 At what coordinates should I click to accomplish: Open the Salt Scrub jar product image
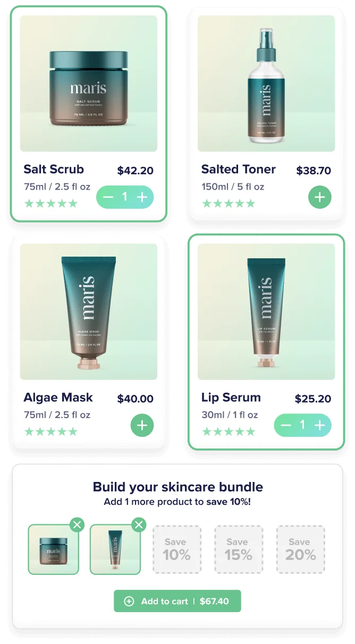click(89, 83)
